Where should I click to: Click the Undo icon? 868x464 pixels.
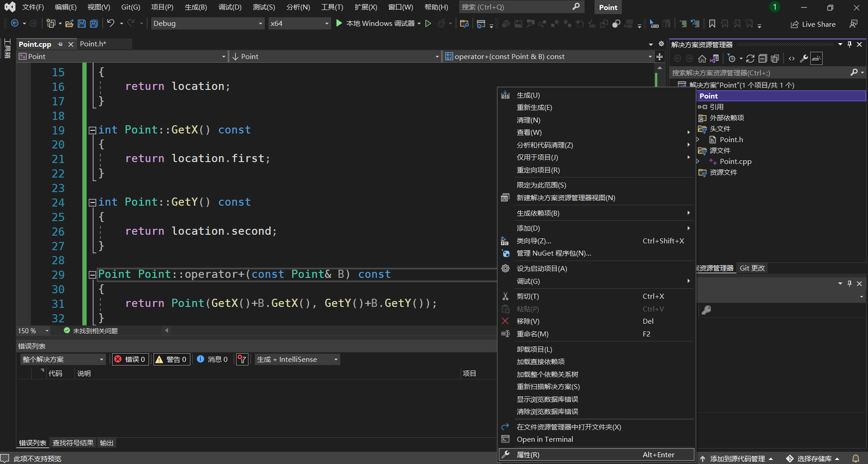(110, 23)
